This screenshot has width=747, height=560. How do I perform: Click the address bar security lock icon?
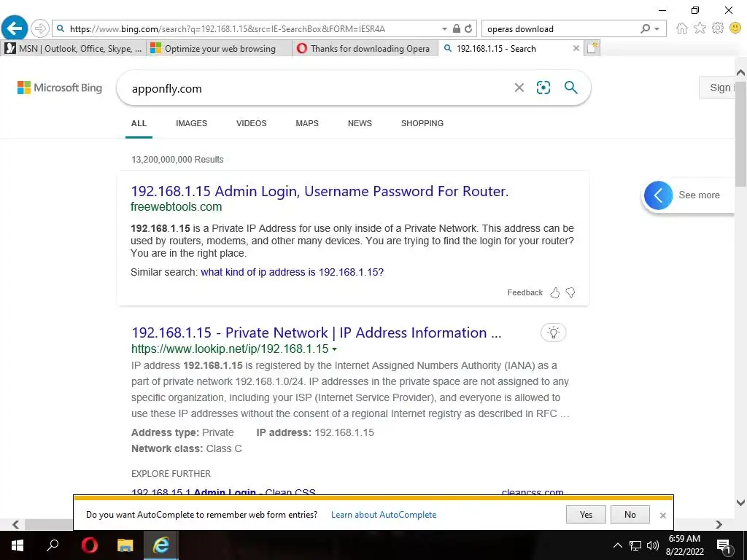(457, 28)
